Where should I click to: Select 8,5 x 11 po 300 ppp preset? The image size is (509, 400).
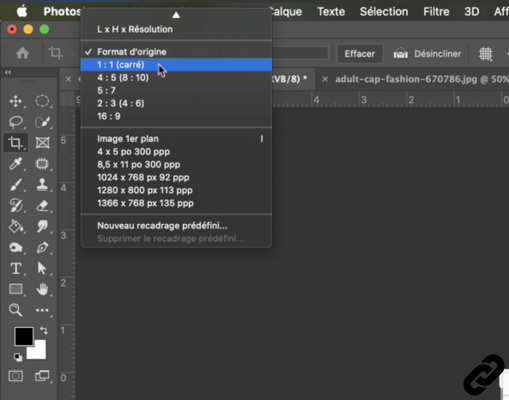click(176, 164)
